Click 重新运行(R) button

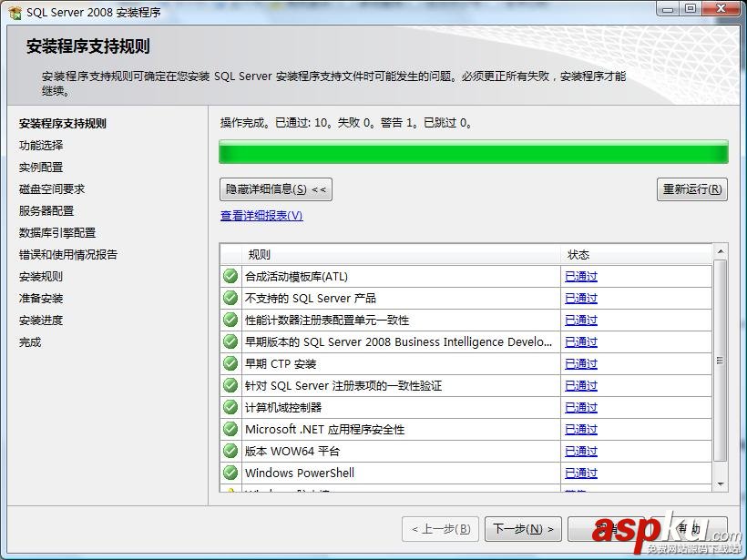tap(692, 189)
